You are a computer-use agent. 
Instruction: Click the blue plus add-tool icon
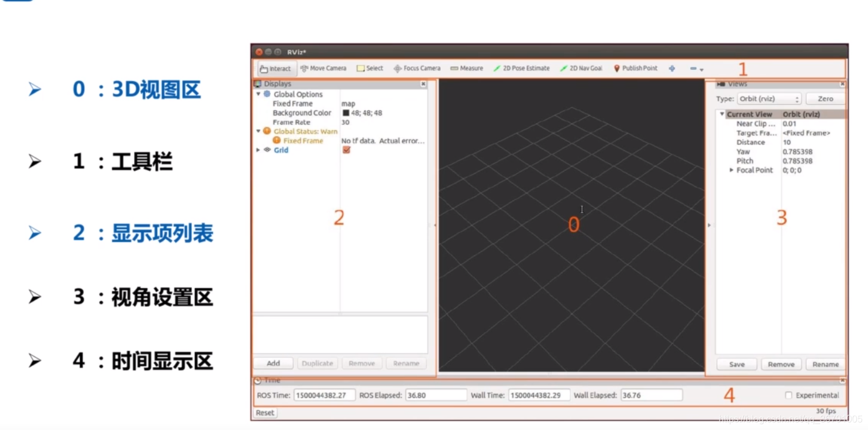pyautogui.click(x=672, y=68)
